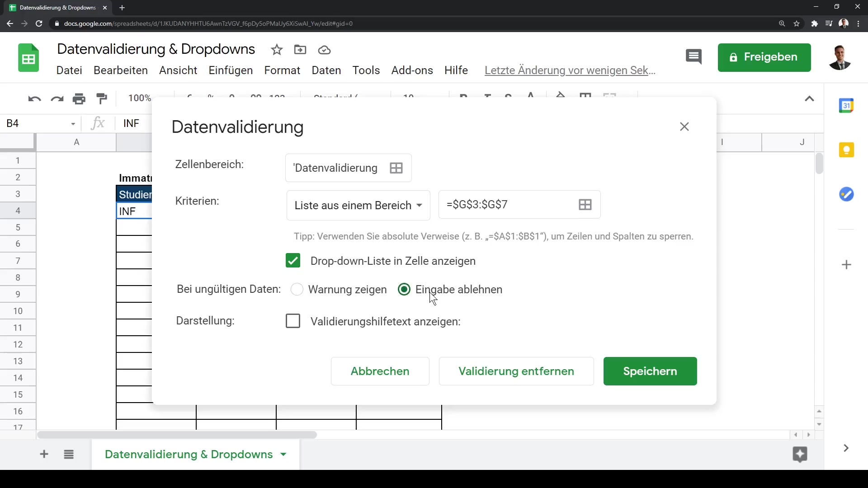This screenshot has width=868, height=488.
Task: Select the paint format tool
Action: pyautogui.click(x=102, y=99)
